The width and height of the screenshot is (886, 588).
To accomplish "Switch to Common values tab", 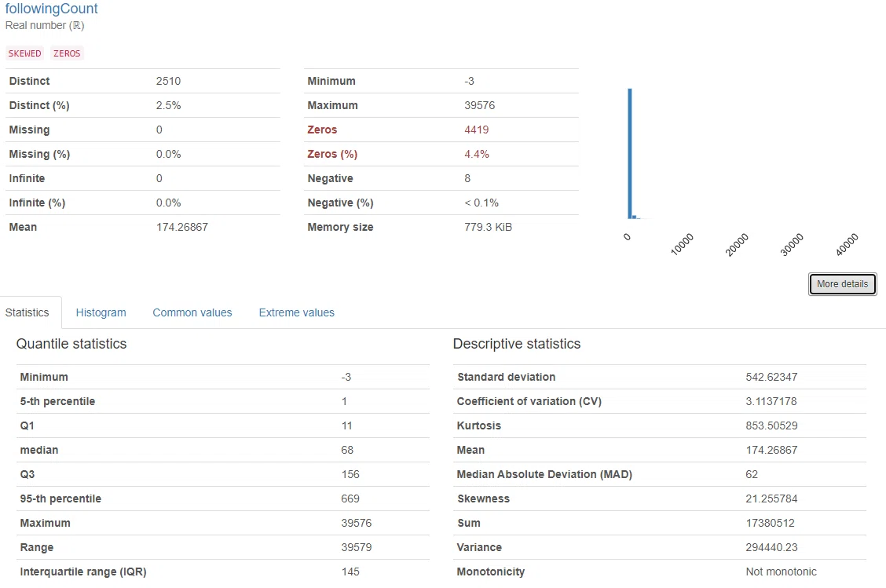I will tap(192, 312).
